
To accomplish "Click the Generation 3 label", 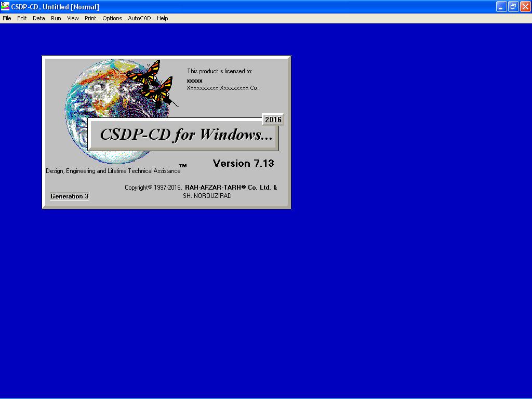I will point(70,196).
